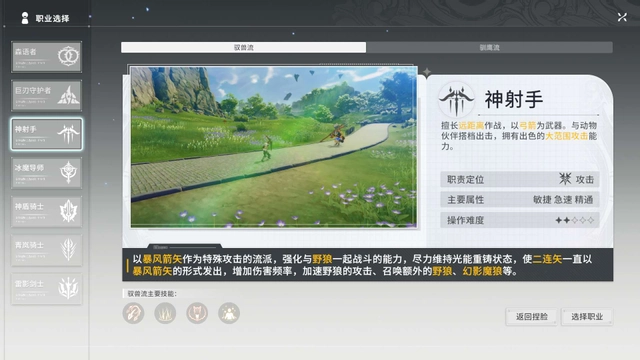The height and width of the screenshot is (360, 640).
Task: Confirm with the 选择职业 button
Action: [x=587, y=317]
